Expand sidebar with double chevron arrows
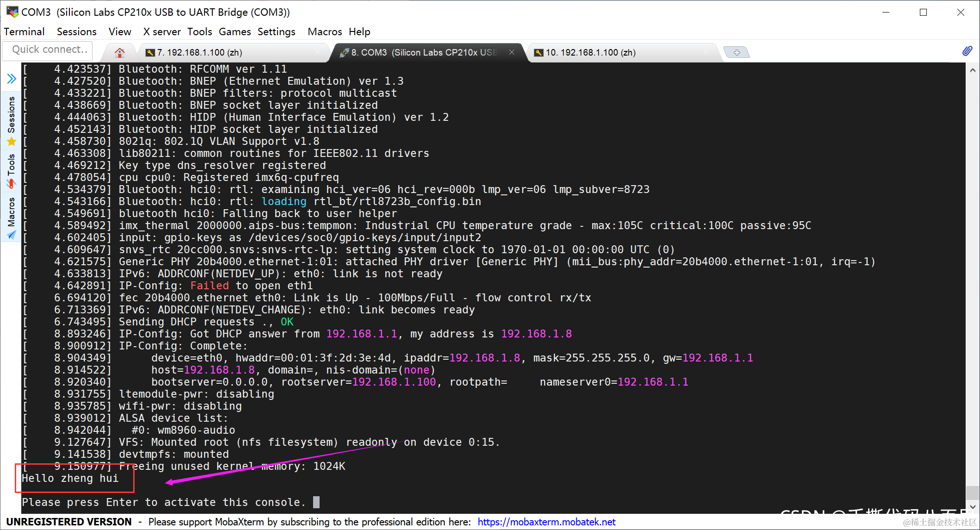Image resolution: width=980 pixels, height=530 pixels. 12,79
